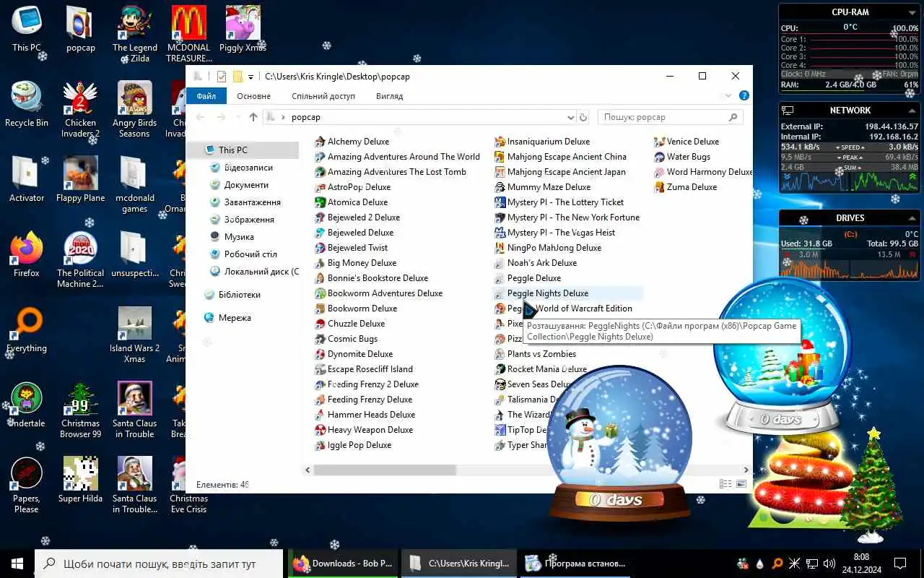
Task: Open Завантаження in navigation pane
Action: point(252,202)
